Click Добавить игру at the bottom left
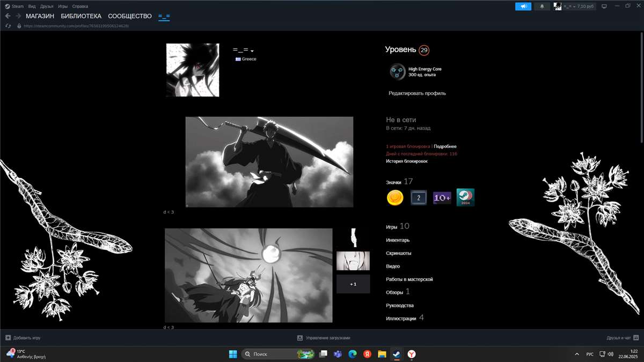This screenshot has height=362, width=644. [x=27, y=338]
